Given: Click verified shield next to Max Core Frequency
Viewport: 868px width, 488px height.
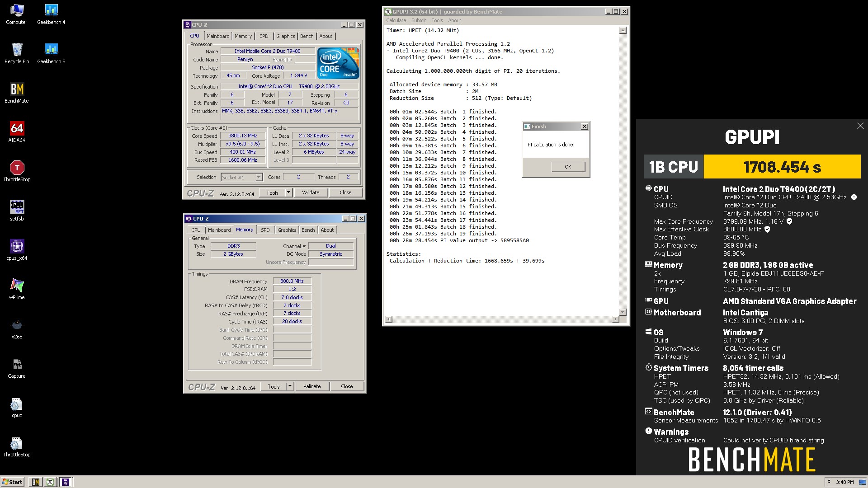Looking at the screenshot, I should pos(789,221).
